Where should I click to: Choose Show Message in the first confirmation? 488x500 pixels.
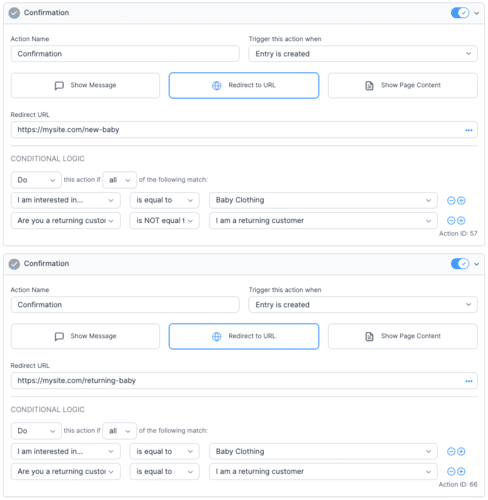(85, 85)
